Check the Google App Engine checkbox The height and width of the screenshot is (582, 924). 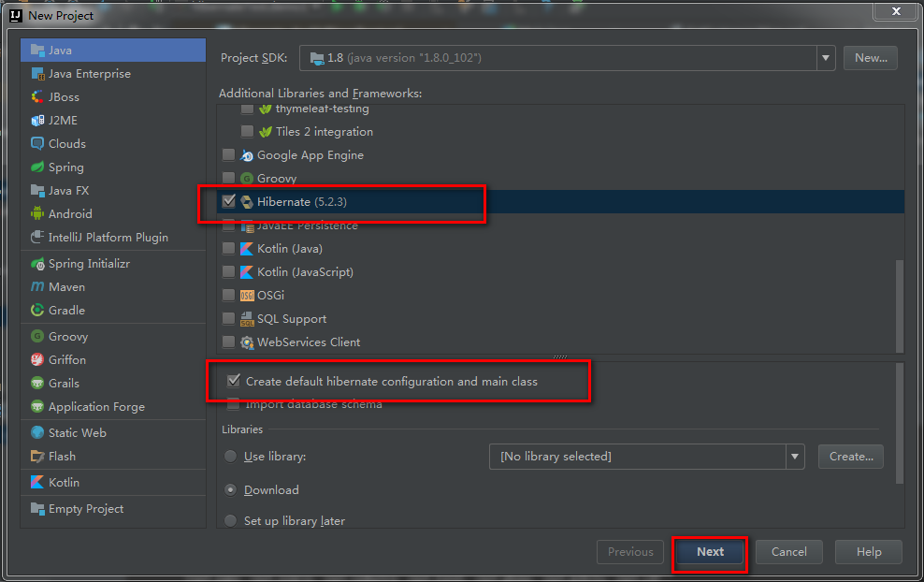point(228,155)
